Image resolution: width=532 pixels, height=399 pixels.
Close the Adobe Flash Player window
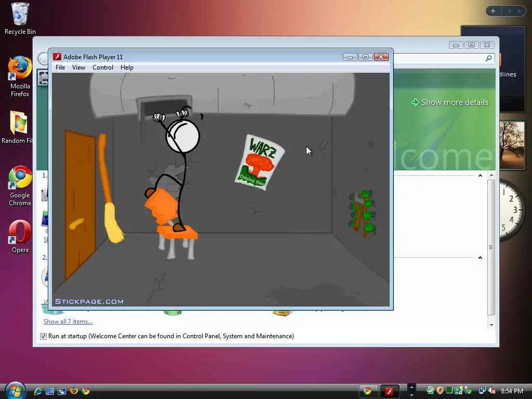tap(381, 57)
